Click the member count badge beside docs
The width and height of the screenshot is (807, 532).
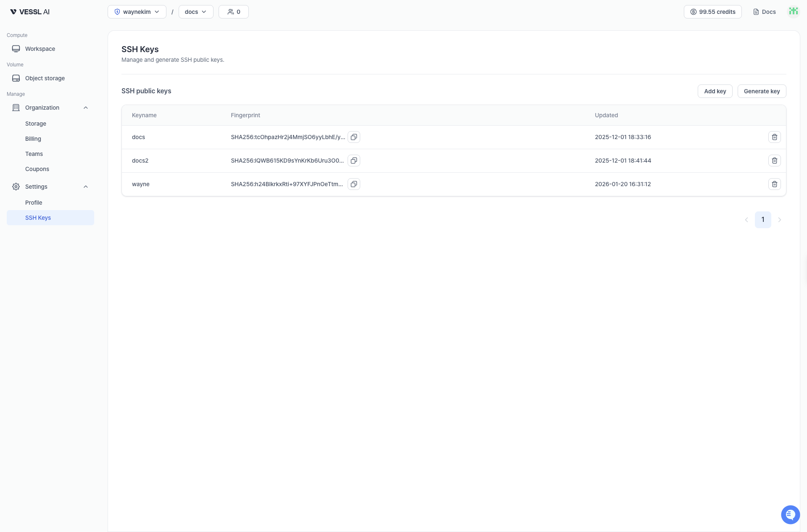tap(233, 12)
